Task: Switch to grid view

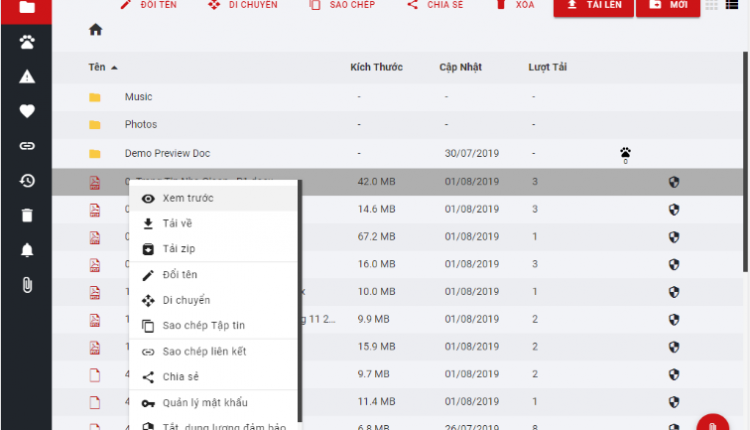Action: point(711,5)
